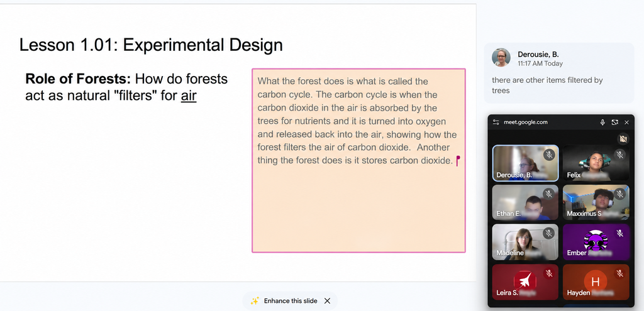
Task: Click the collaborator cursor flag after dioxide
Action: click(458, 161)
